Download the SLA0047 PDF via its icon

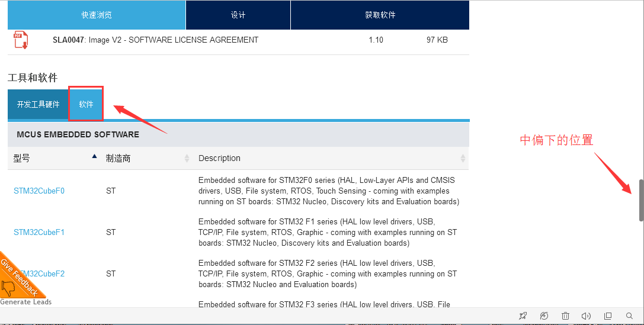(x=21, y=40)
